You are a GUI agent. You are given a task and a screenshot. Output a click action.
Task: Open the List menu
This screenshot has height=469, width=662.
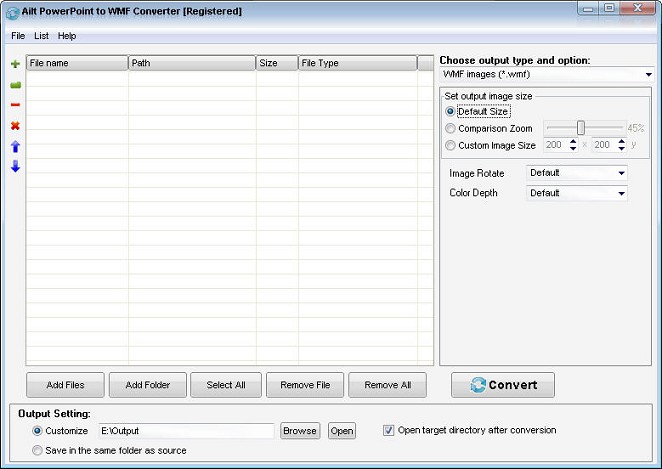coord(41,36)
